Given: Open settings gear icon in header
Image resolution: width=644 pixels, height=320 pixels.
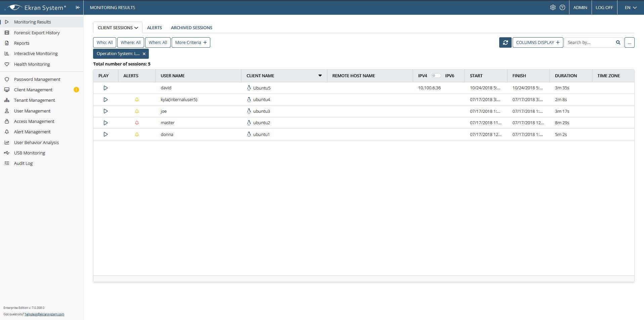Looking at the screenshot, I should coord(553,7).
